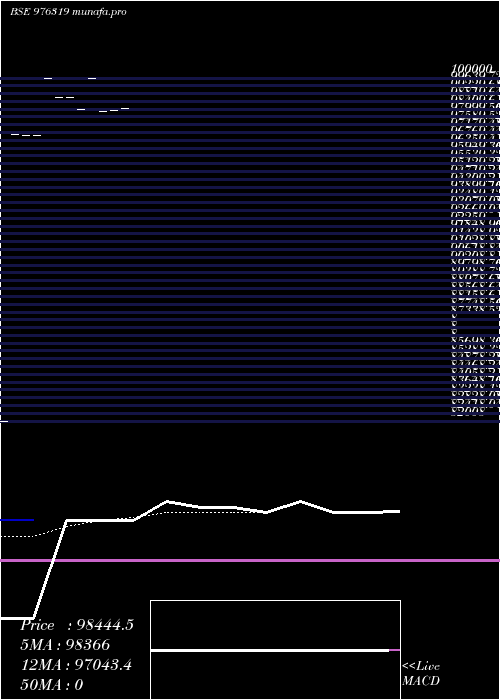Select the "50MA : 0" value

click(x=52, y=684)
